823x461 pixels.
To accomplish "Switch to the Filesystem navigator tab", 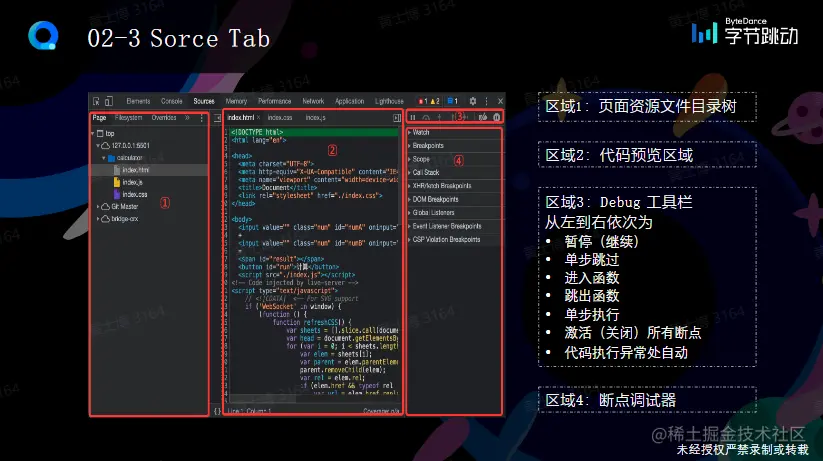I will click(129, 118).
